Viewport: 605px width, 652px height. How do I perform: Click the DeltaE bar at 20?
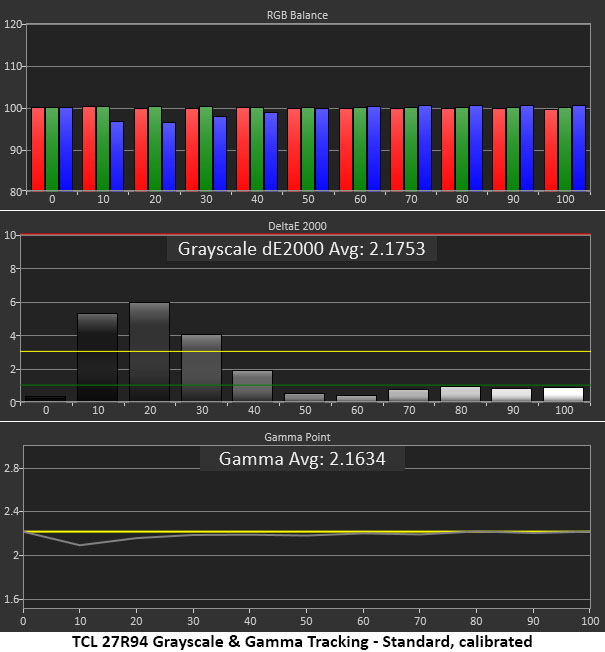pyautogui.click(x=150, y=352)
